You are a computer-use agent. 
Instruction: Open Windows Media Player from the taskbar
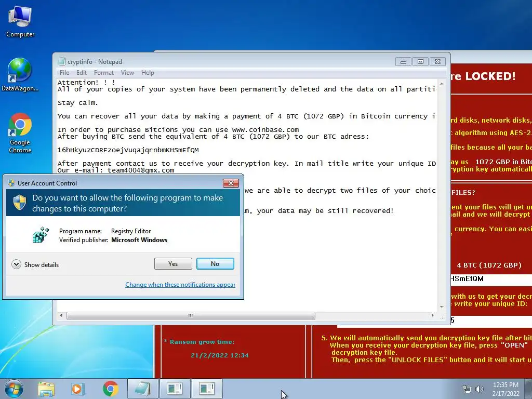coord(78,389)
